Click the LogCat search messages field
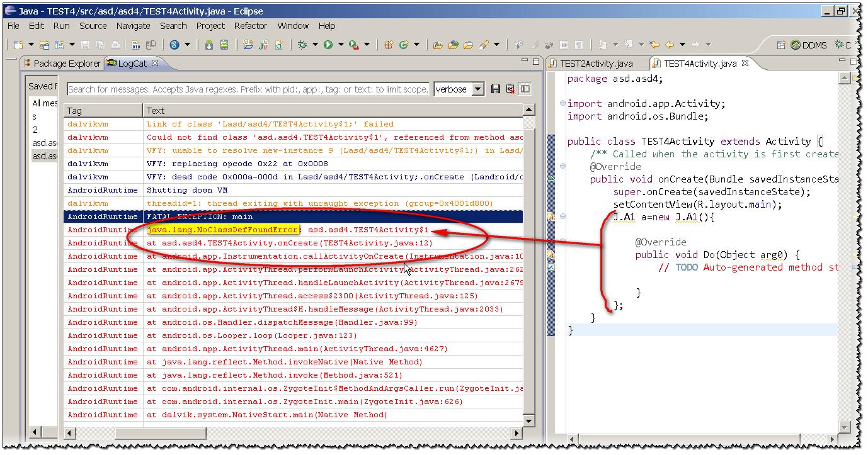 point(248,89)
